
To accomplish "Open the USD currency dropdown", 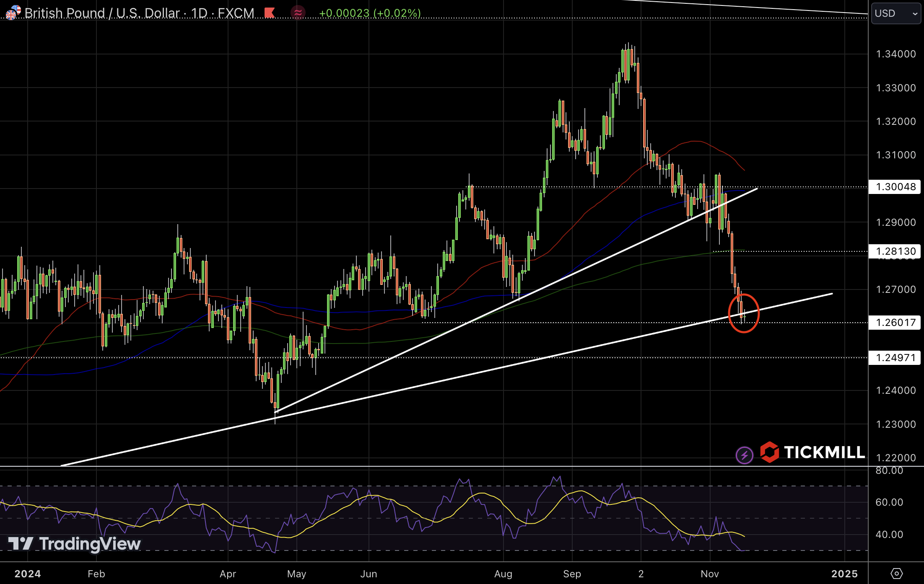I will coord(895,13).
